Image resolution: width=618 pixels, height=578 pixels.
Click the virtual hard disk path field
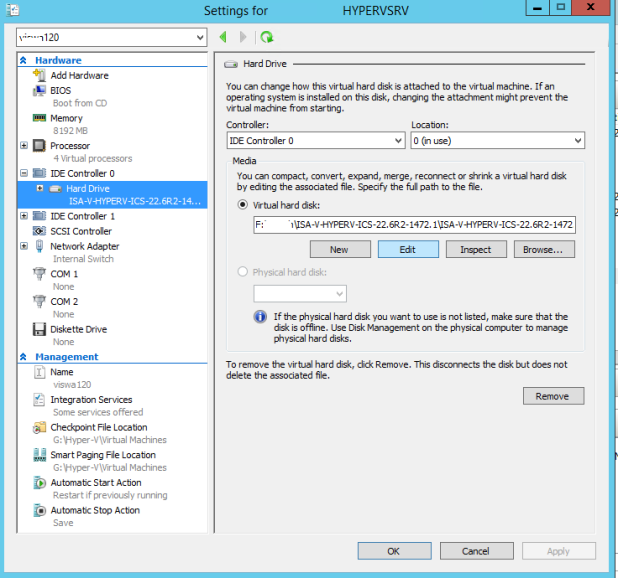[414, 225]
